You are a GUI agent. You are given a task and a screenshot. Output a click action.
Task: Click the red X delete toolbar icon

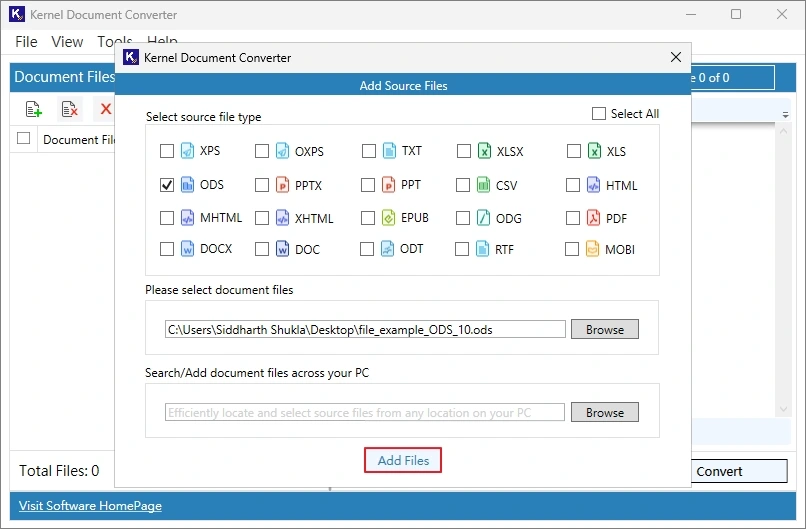pyautogui.click(x=105, y=109)
